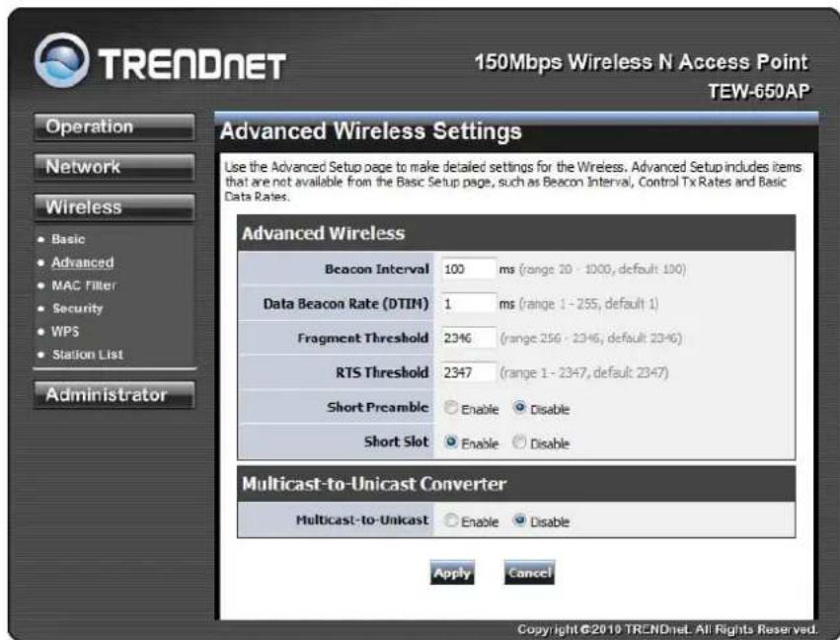The height and width of the screenshot is (640, 840).
Task: Enable Multicast-to-Unicast converter
Action: (x=451, y=520)
